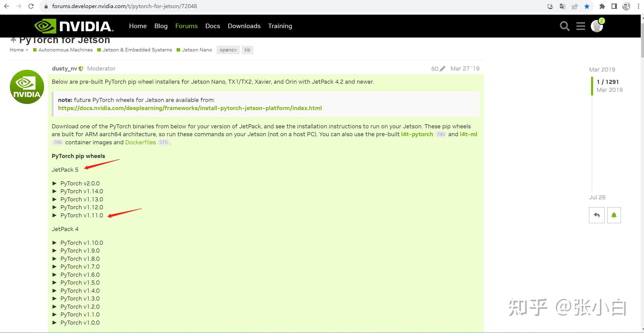Viewport: 644px width, 333px height.
Task: Expand the PyTorch v1.11.0 disclosure triangle
Action: pyautogui.click(x=54, y=215)
